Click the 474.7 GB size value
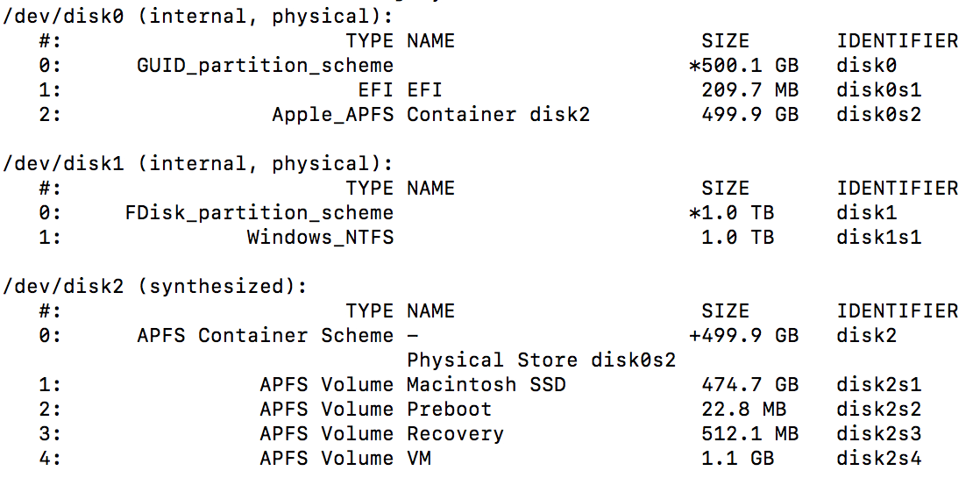980x478 pixels. pyautogui.click(x=749, y=384)
